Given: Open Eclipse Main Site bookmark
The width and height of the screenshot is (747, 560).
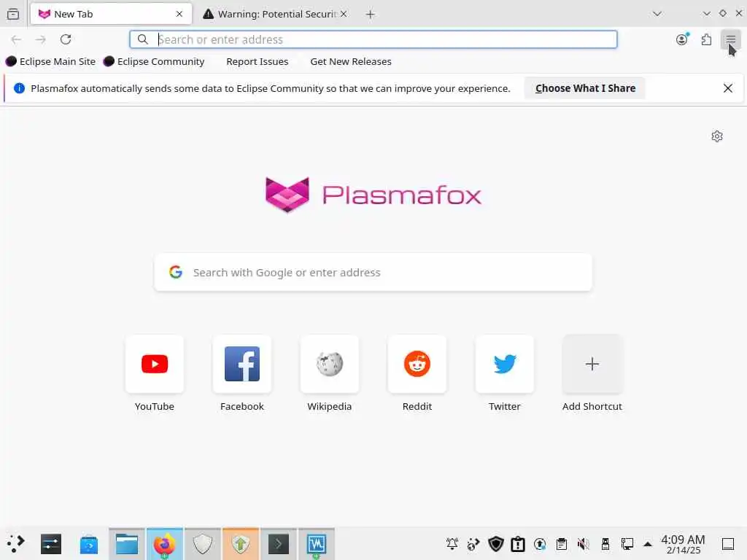Looking at the screenshot, I should coord(50,61).
